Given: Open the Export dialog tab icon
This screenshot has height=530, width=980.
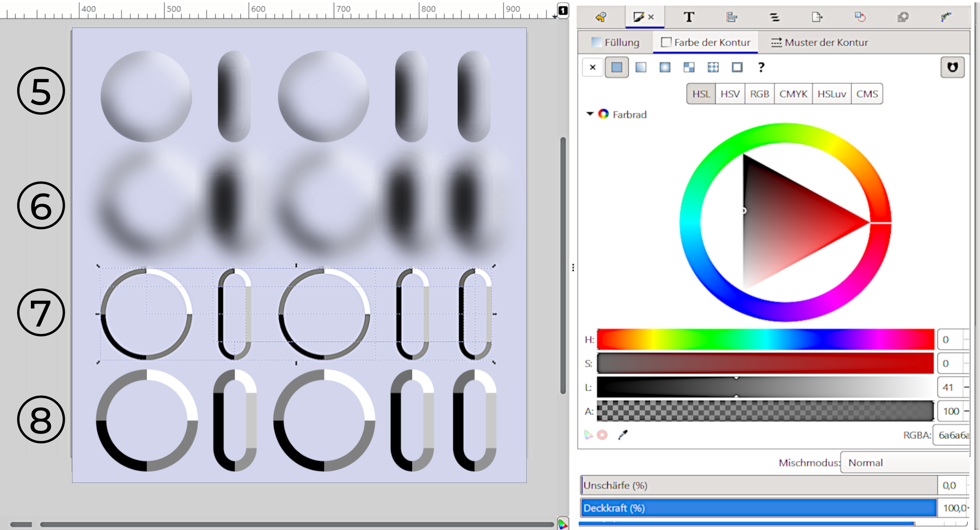Looking at the screenshot, I should pyautogui.click(x=817, y=17).
